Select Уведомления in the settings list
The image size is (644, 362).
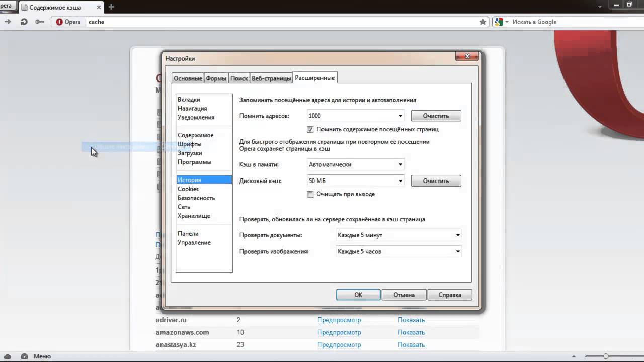pyautogui.click(x=196, y=118)
